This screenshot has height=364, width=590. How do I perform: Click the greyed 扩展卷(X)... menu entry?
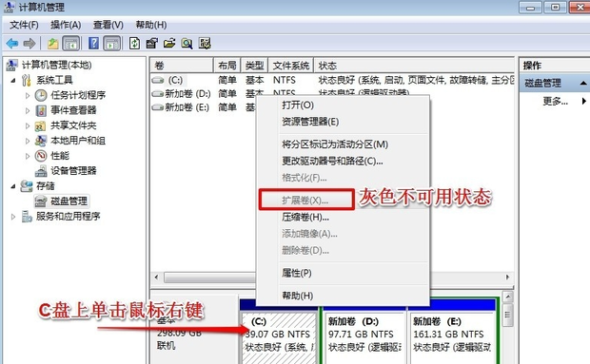[x=306, y=200]
